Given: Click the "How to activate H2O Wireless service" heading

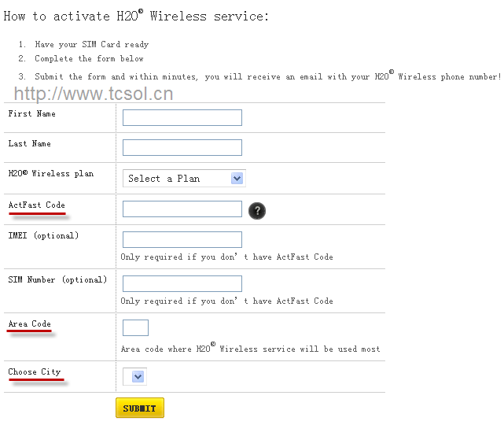Looking at the screenshot, I should (137, 16).
